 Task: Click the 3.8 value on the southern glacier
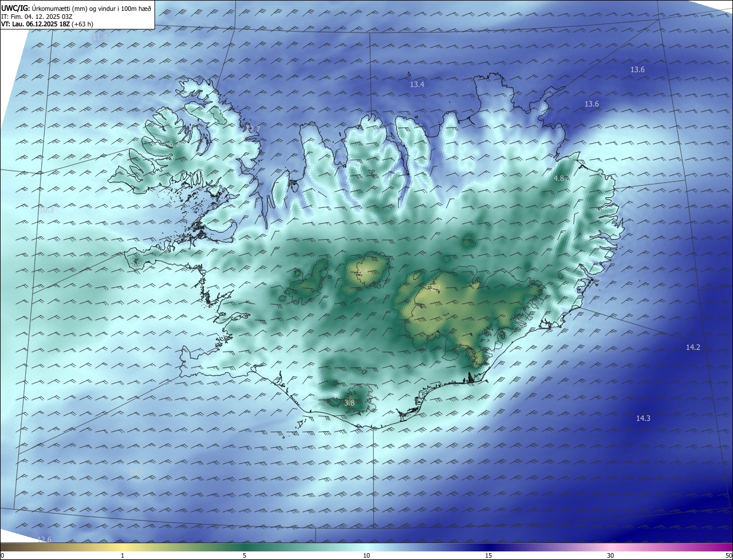pos(349,403)
